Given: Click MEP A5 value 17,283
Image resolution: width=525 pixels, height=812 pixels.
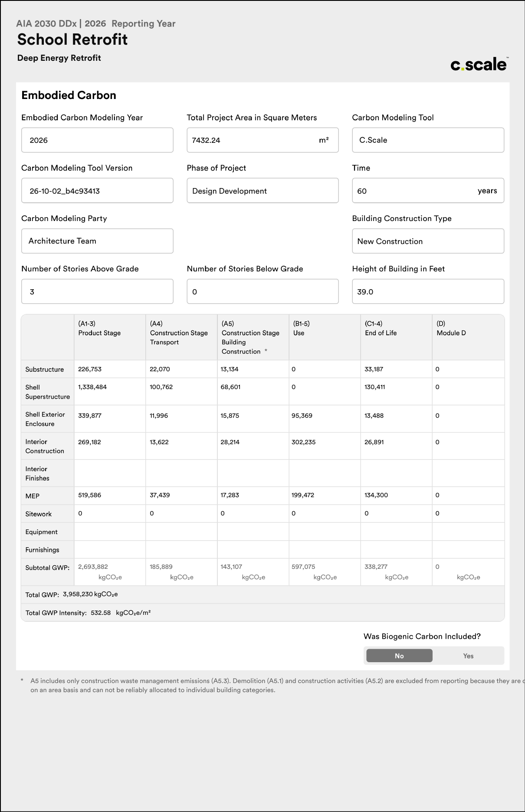Looking at the screenshot, I should [x=230, y=495].
